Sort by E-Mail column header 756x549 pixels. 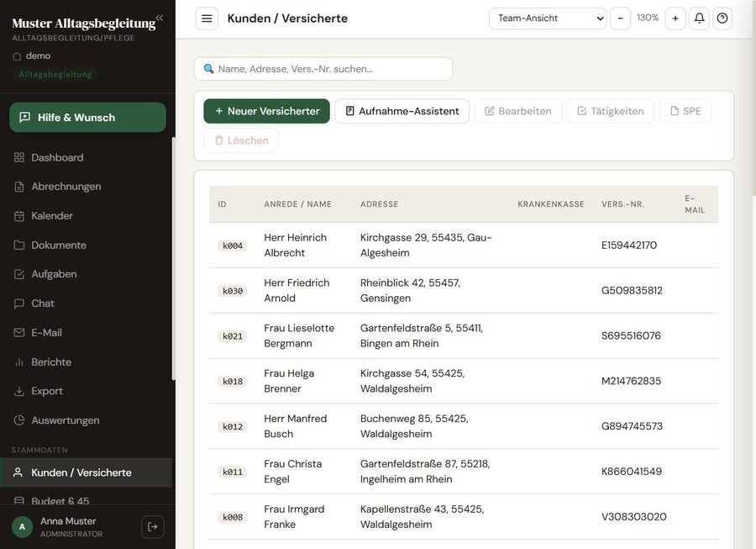pos(695,204)
